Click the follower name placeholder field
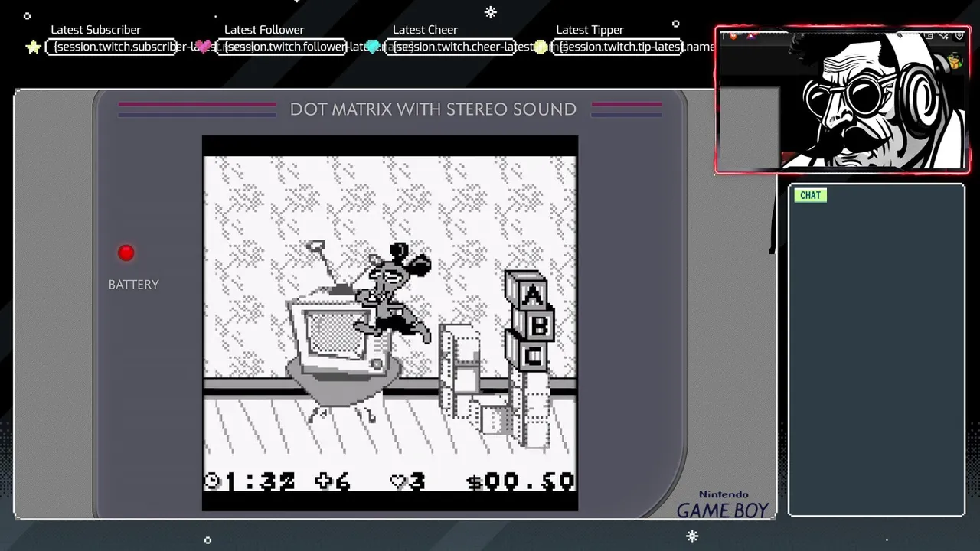 click(x=281, y=47)
